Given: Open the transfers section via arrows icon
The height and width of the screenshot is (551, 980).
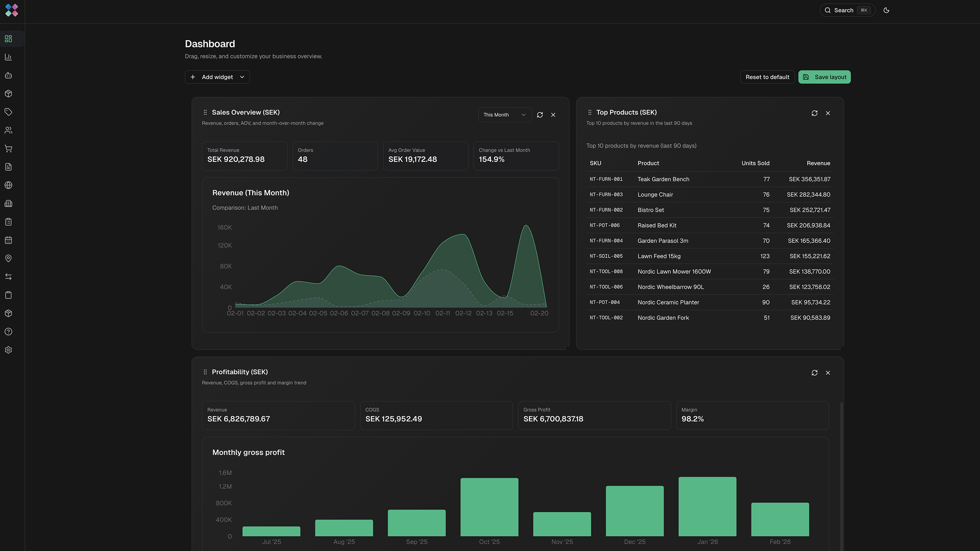Looking at the screenshot, I should pyautogui.click(x=8, y=277).
